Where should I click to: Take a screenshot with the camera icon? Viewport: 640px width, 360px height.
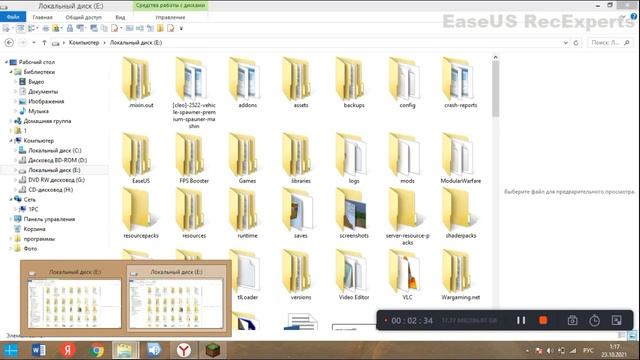click(x=572, y=320)
